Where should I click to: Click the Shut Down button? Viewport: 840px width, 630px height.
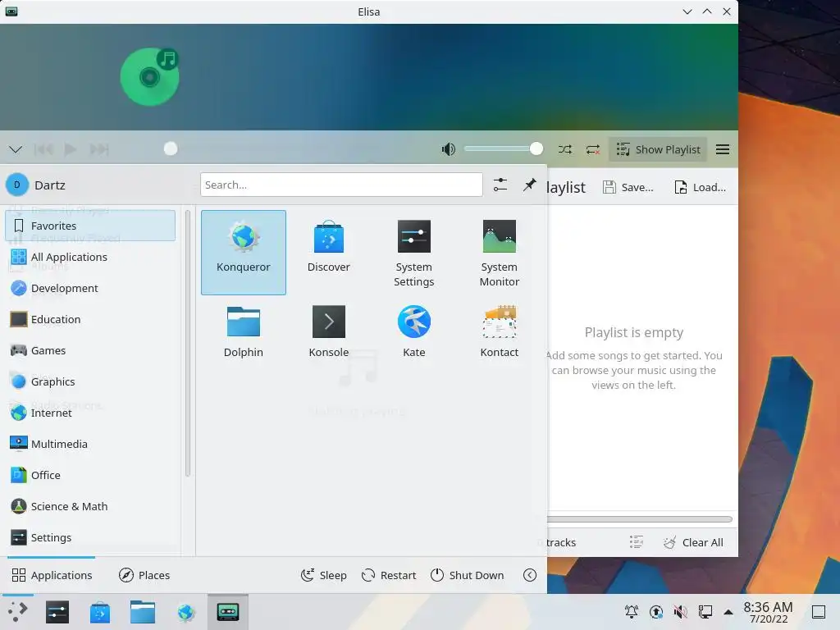[x=467, y=575]
